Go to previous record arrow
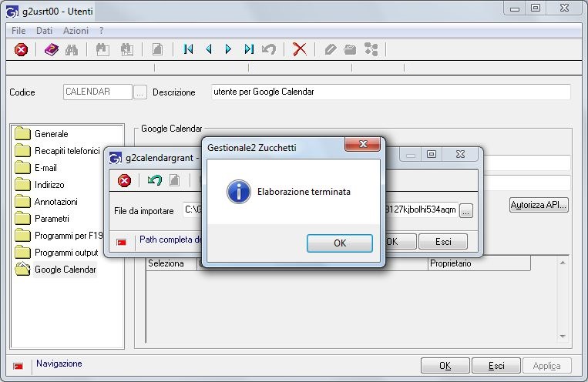This screenshot has height=382, width=588. pos(209,49)
